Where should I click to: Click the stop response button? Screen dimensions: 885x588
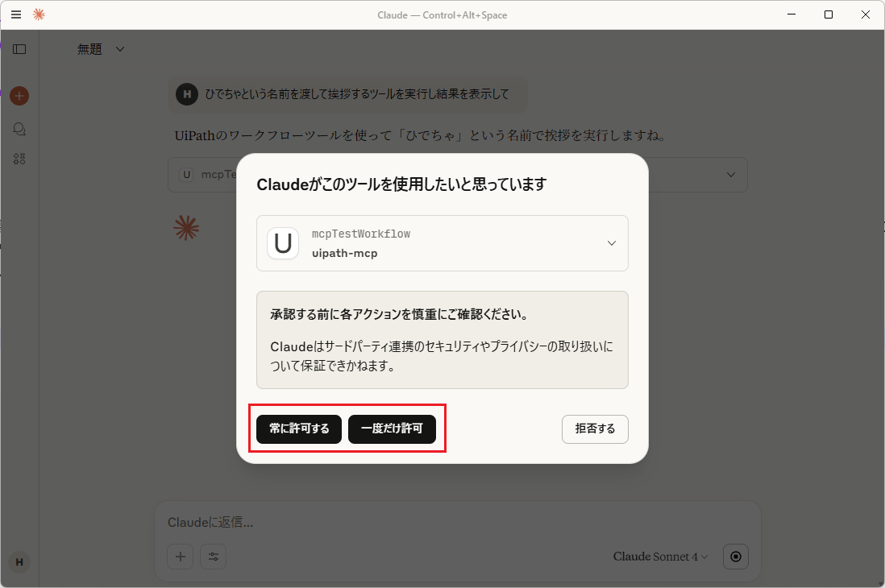735,557
